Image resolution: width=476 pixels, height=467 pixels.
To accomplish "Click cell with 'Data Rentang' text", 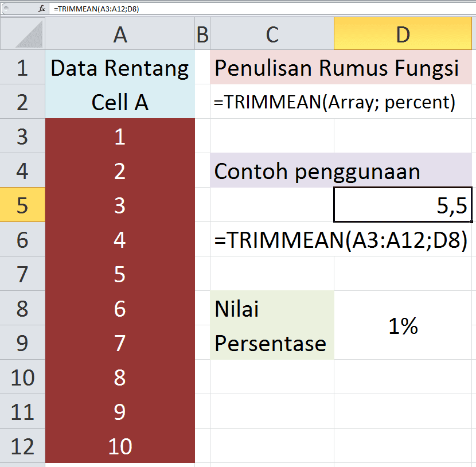I will click(120, 67).
